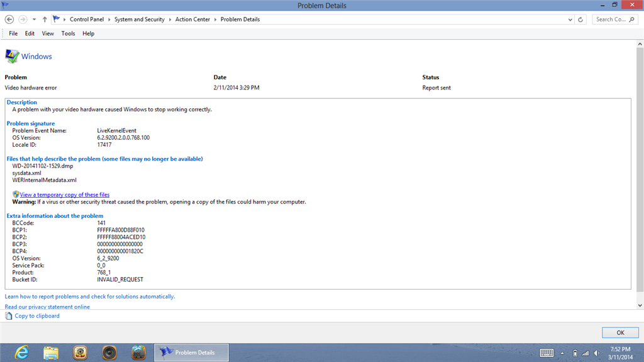Expand chevron after Control Panel breadcrumb

(109, 20)
